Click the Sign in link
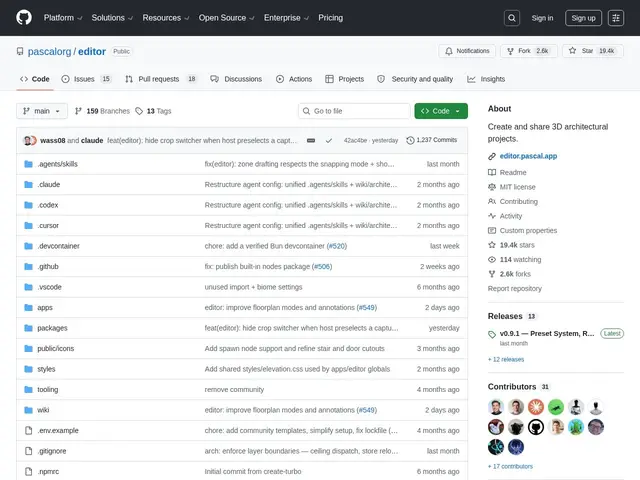 pos(542,18)
